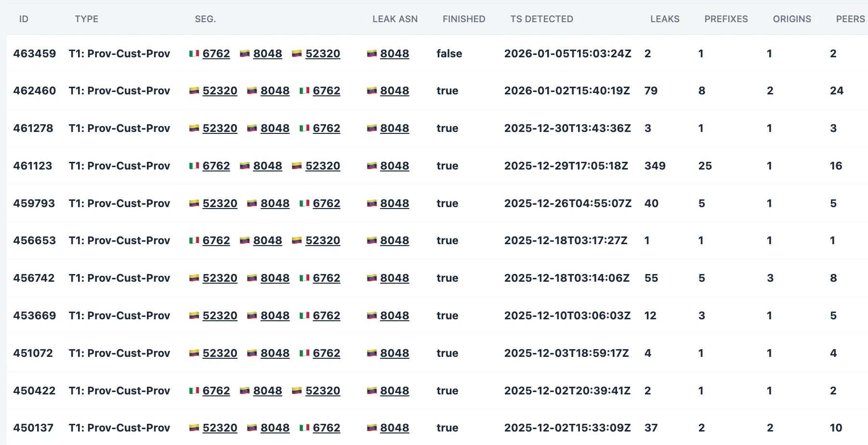Screen dimensions: 868x445
Task: Click the flag icon preceding 8048 in row 461123's segment
Action: point(245,166)
